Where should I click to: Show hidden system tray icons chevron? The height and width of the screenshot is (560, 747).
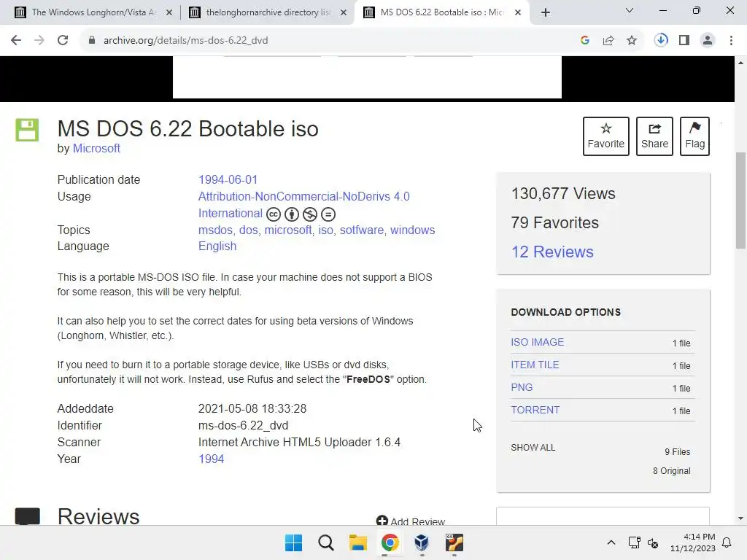611,542
